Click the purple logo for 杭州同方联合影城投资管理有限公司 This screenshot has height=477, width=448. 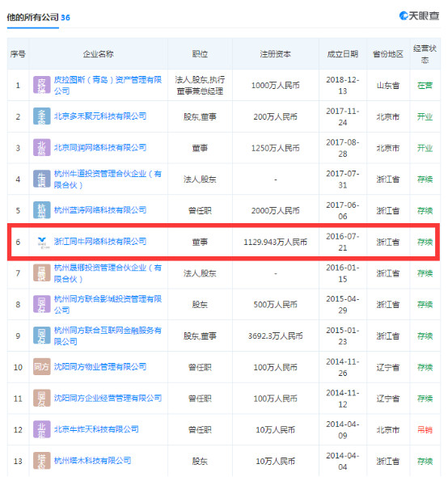point(42,304)
